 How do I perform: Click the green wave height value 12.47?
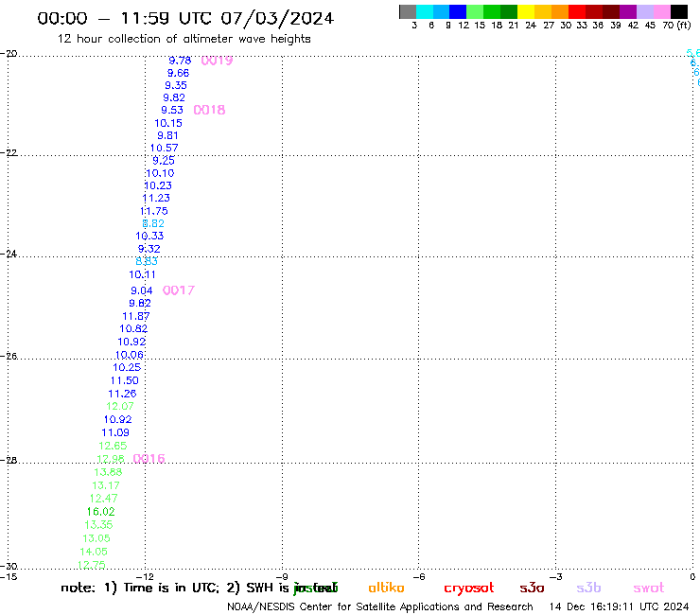pyautogui.click(x=103, y=499)
